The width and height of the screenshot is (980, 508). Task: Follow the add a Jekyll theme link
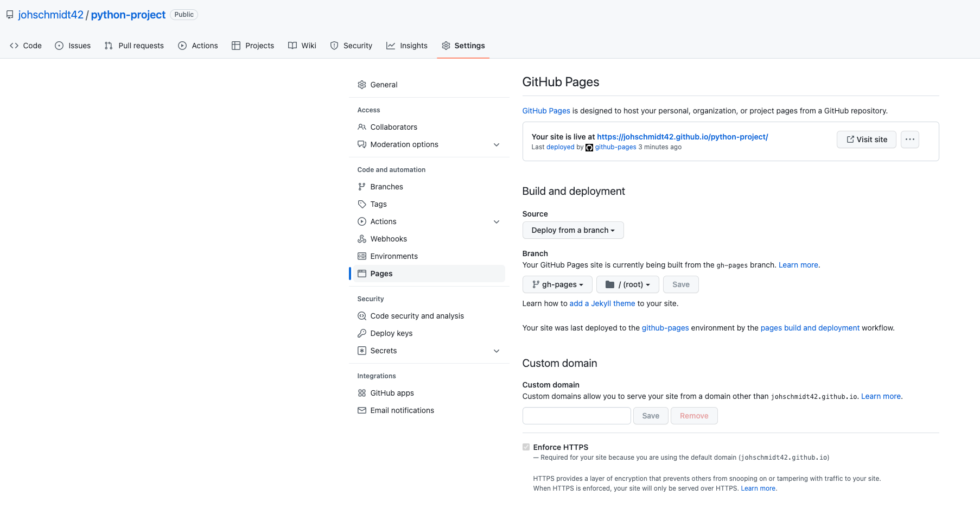[x=602, y=303]
